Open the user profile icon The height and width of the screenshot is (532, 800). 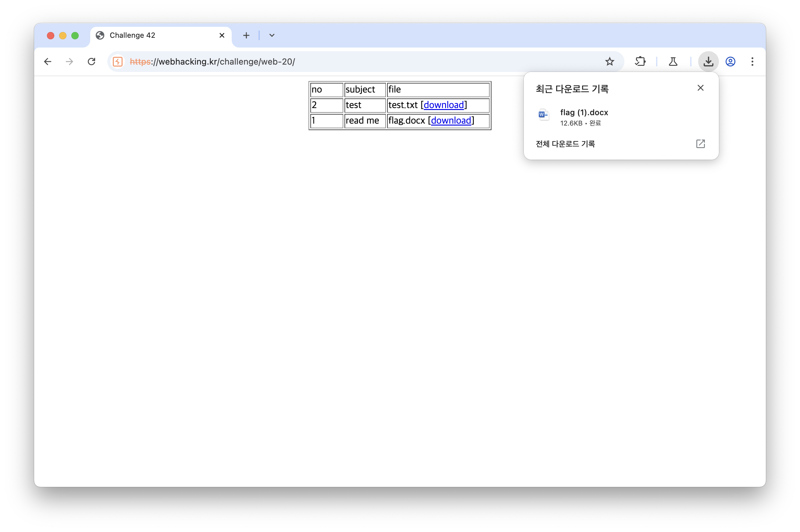point(730,62)
